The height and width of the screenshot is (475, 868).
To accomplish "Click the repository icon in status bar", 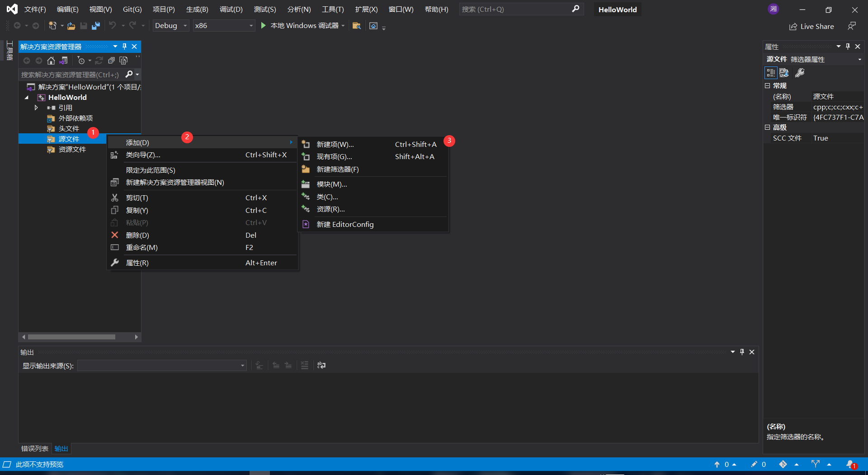I will tap(783, 464).
